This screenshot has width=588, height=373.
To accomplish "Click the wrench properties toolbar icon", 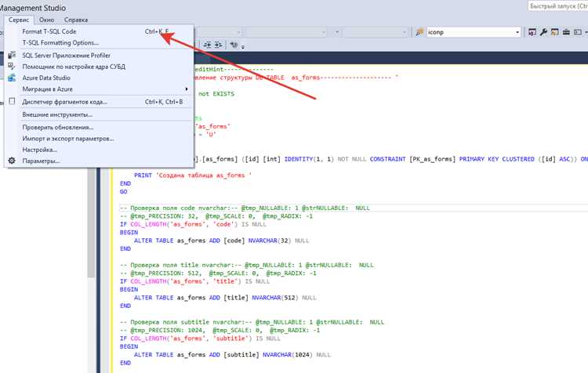I will point(543,32).
